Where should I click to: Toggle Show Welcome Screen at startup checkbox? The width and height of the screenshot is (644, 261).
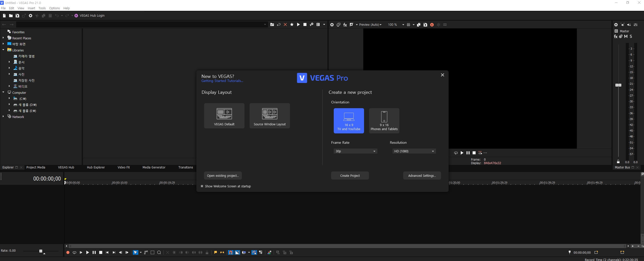pos(202,186)
